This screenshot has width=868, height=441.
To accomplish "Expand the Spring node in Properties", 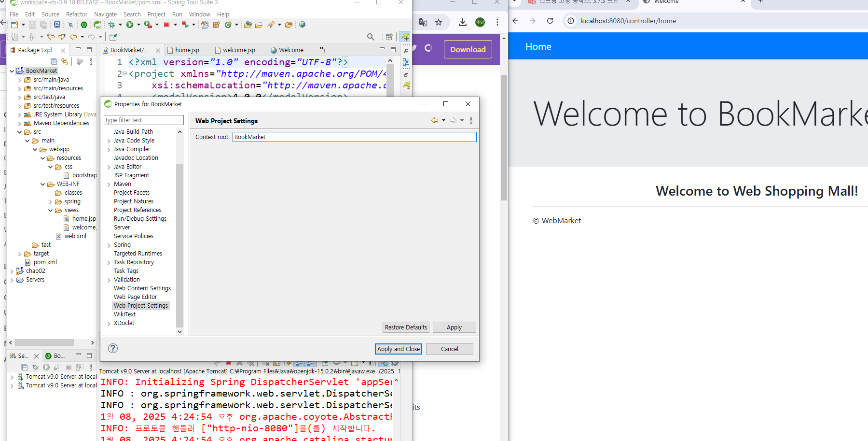I will [x=109, y=245].
